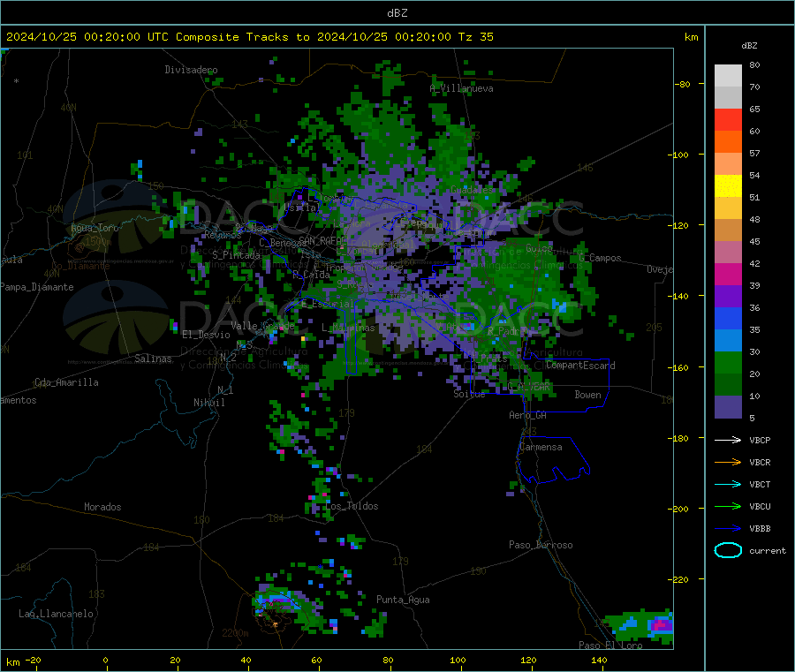The width and height of the screenshot is (795, 672).
Task: Click the Nihuil map label
Action: click(208, 403)
